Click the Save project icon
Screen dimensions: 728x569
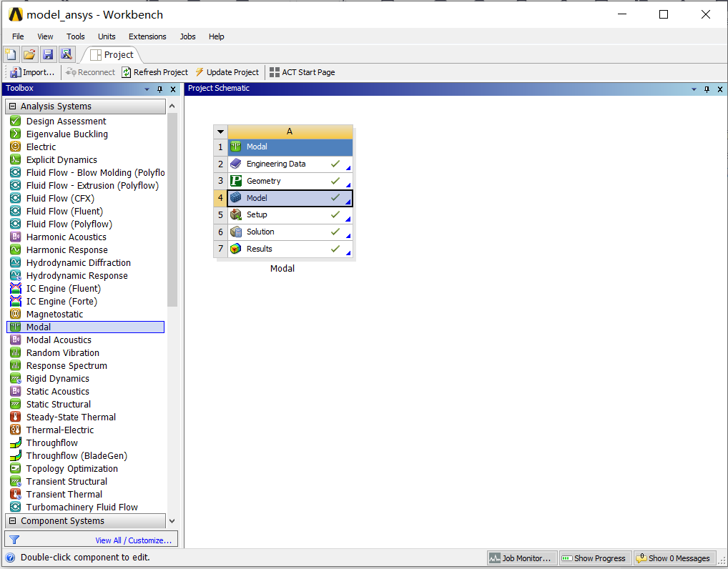[48, 54]
